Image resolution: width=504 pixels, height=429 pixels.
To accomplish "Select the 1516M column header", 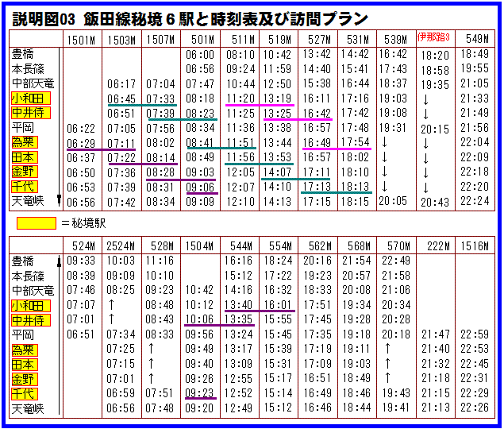I will tap(475, 246).
